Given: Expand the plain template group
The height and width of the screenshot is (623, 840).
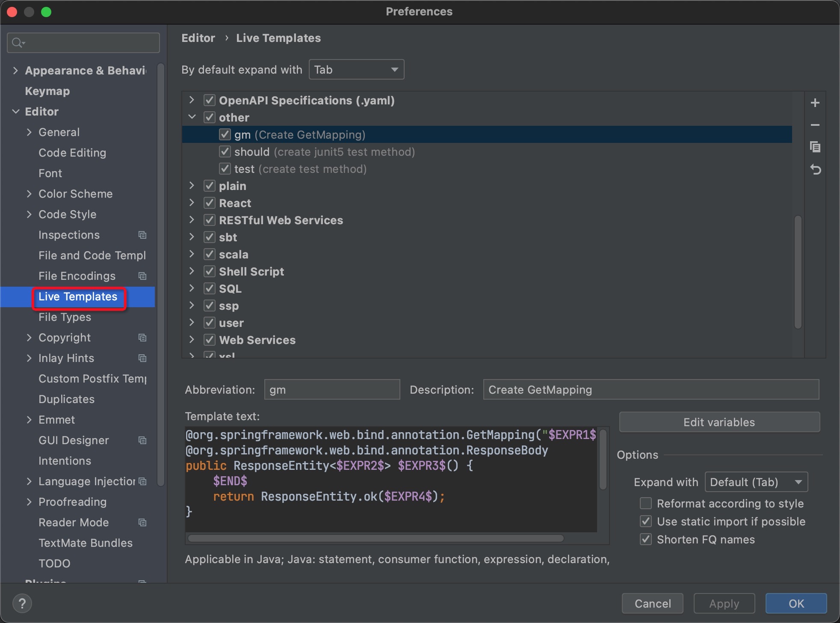Looking at the screenshot, I should [192, 186].
